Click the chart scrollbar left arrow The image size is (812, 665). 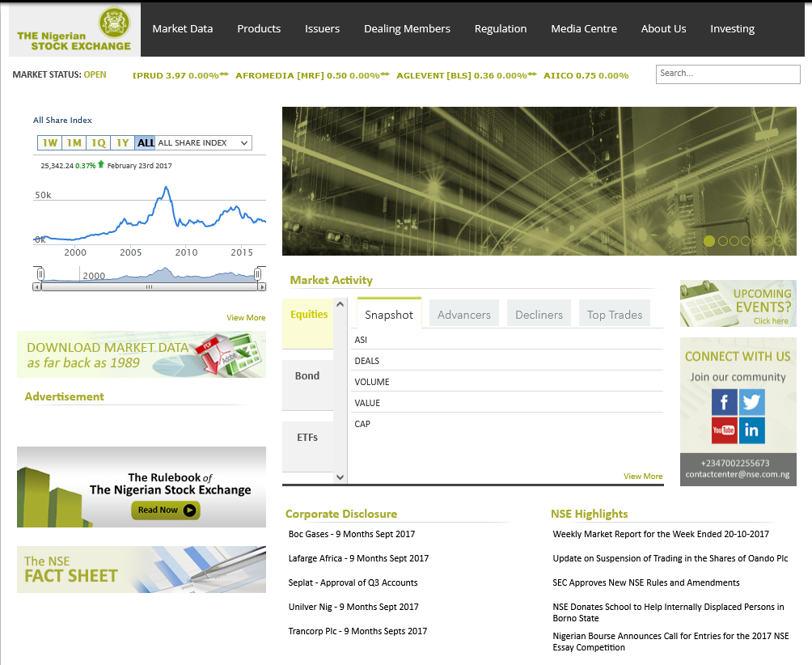coord(36,287)
